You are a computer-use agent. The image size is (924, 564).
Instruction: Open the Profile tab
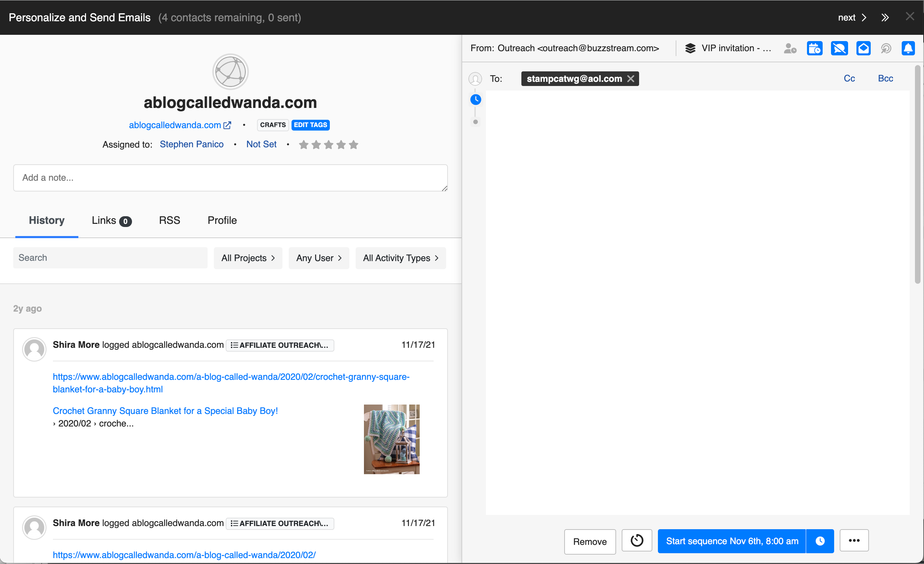[x=222, y=220]
